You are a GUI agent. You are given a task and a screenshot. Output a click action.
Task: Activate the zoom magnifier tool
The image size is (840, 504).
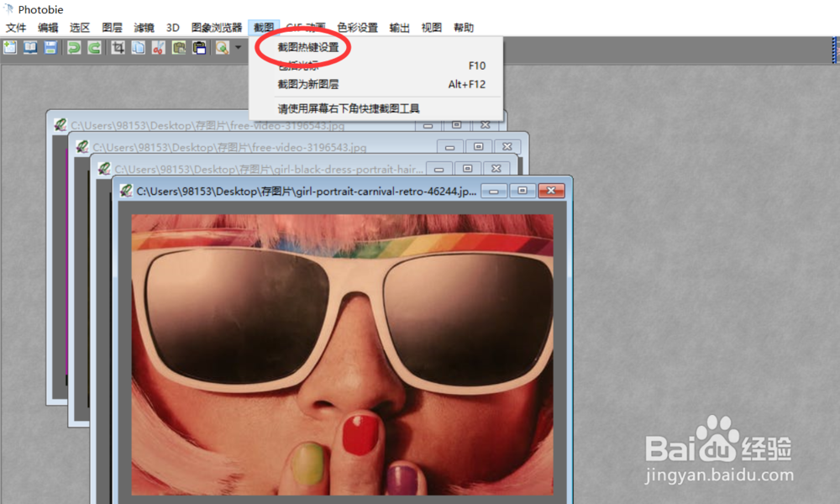[x=223, y=48]
